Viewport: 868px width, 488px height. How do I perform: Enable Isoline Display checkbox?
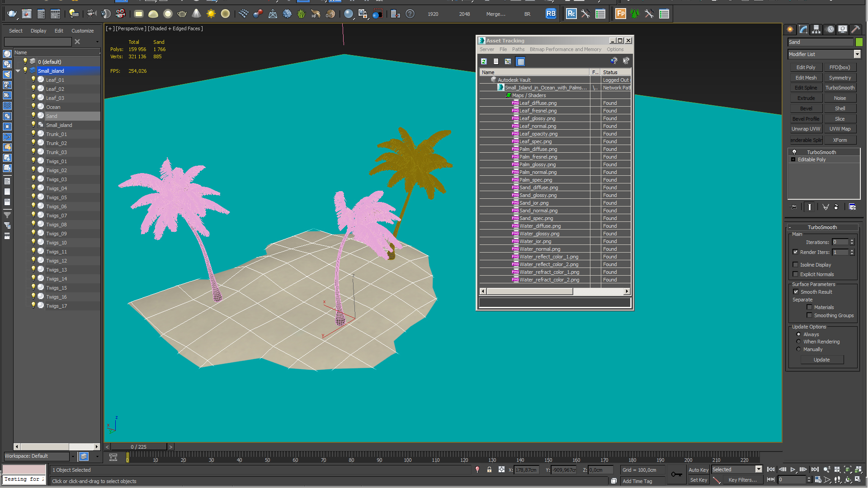[x=795, y=265]
